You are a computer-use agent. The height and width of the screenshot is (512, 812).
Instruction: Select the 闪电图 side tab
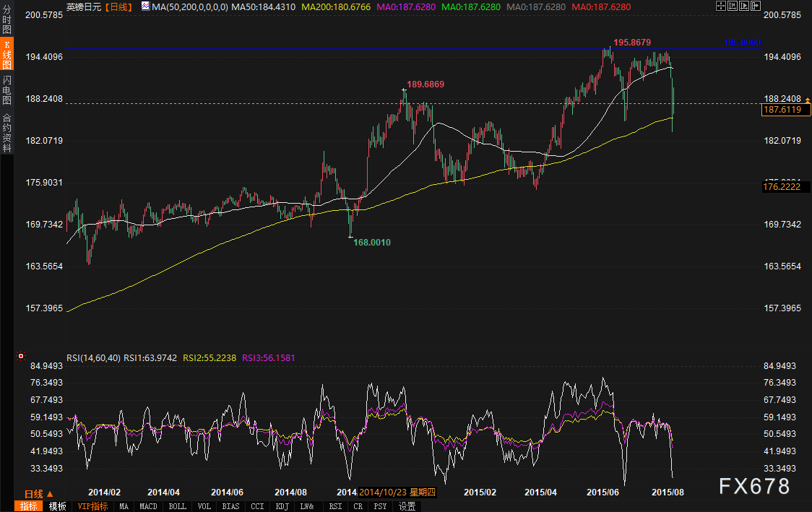click(x=7, y=90)
